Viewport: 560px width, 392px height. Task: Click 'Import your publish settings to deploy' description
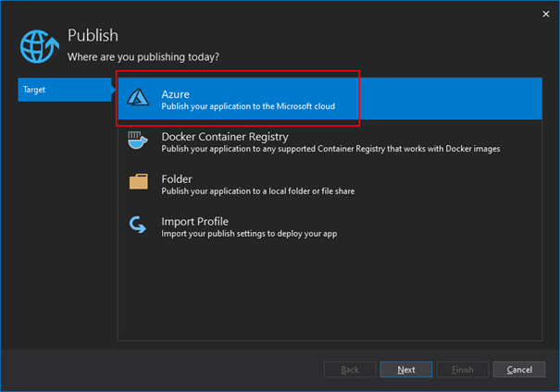click(x=249, y=234)
